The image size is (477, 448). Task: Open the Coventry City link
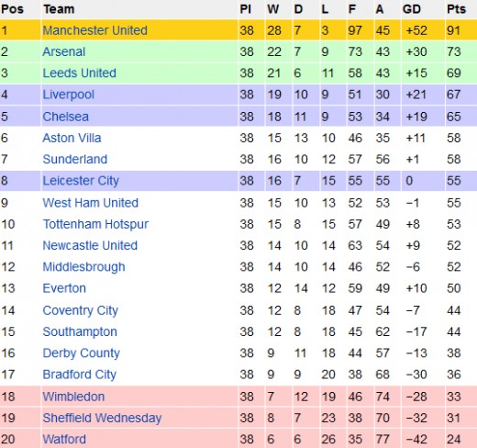[81, 311]
